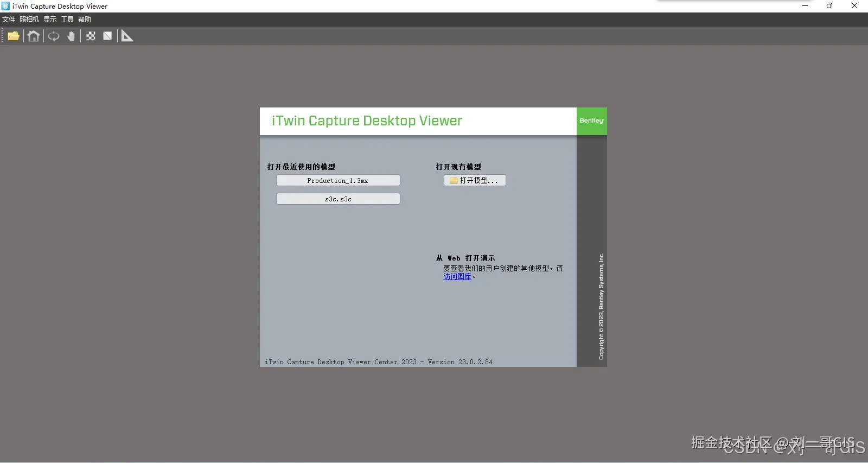Minimize the iTwin Capture Desktop Viewer window
The height and width of the screenshot is (463, 868).
[805, 6]
